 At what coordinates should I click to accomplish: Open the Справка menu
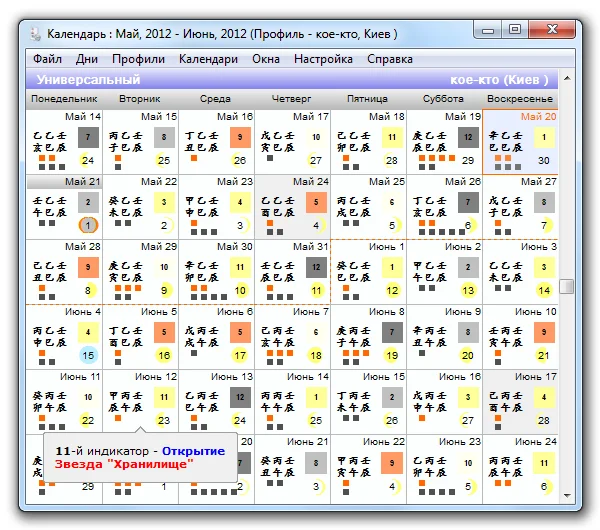click(390, 59)
